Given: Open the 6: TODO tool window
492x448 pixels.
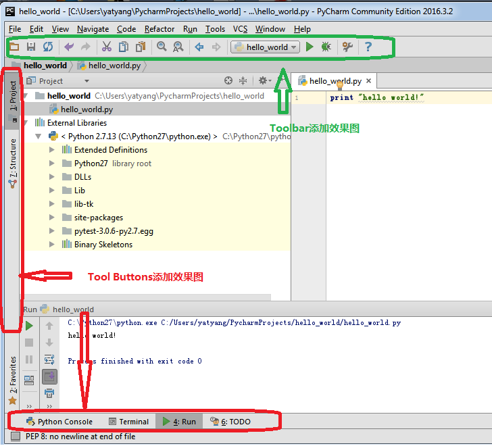Looking at the screenshot, I should [x=230, y=422].
